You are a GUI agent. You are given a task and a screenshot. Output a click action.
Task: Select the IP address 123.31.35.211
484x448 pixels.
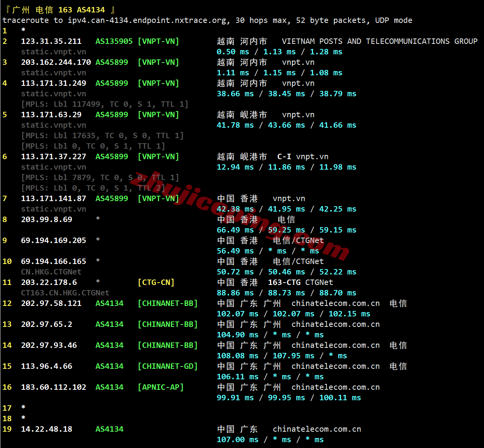[x=51, y=41]
